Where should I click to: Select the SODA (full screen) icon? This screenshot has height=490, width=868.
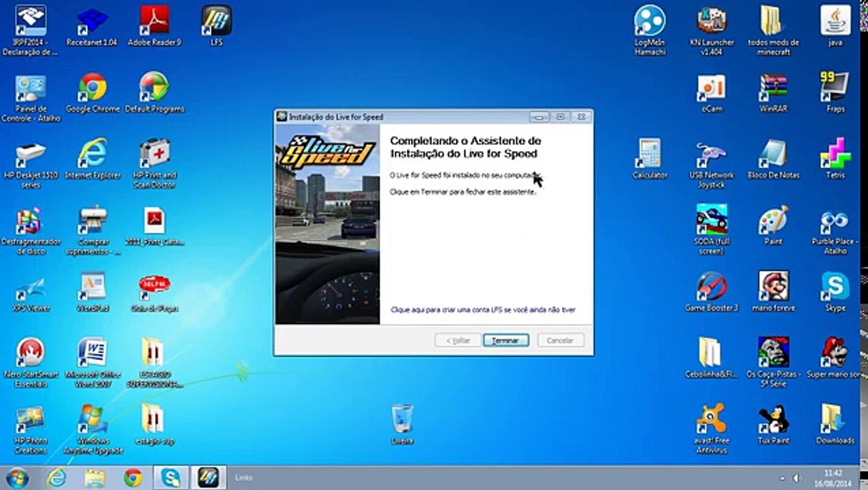click(x=712, y=231)
